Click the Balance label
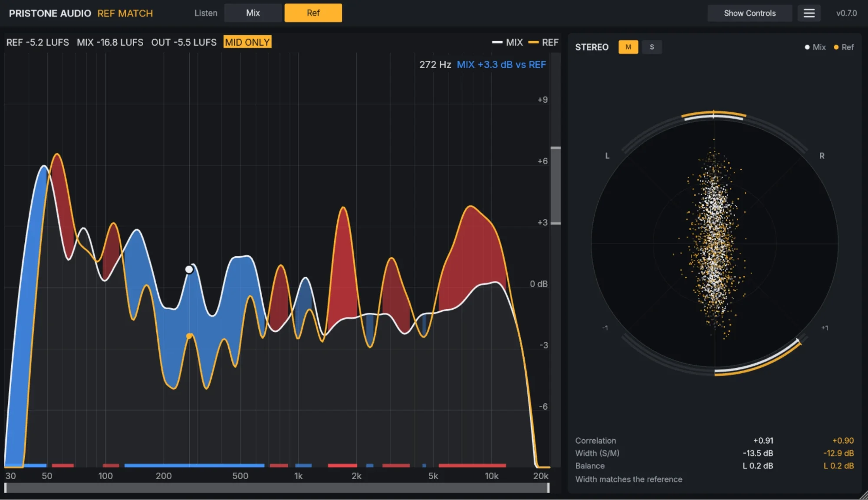The image size is (868, 500). [590, 466]
